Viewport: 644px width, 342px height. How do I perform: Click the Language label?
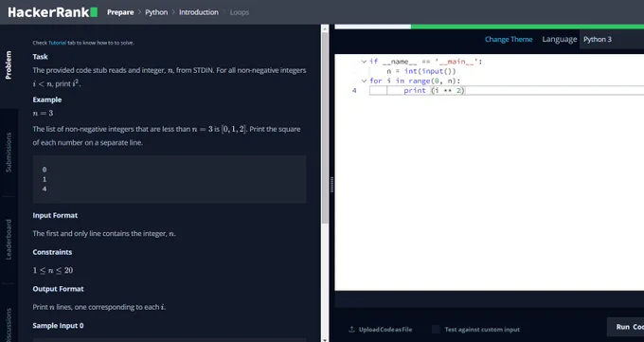point(560,40)
